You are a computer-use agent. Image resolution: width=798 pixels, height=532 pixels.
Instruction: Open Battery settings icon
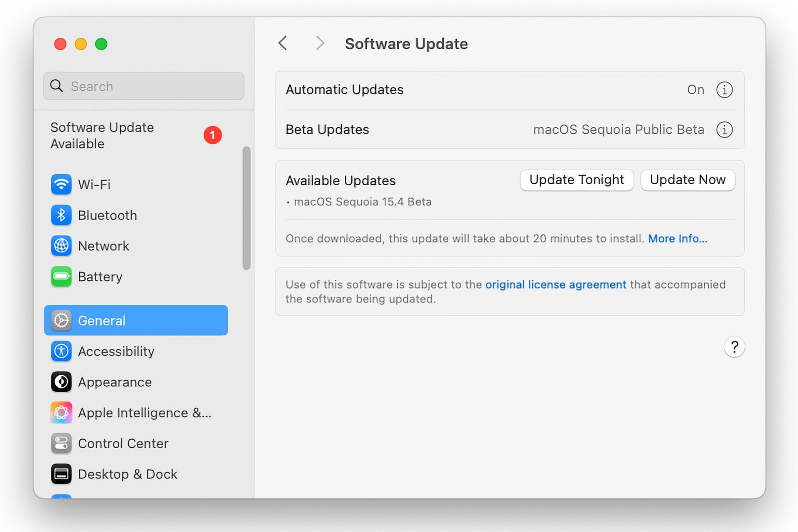pyautogui.click(x=61, y=276)
